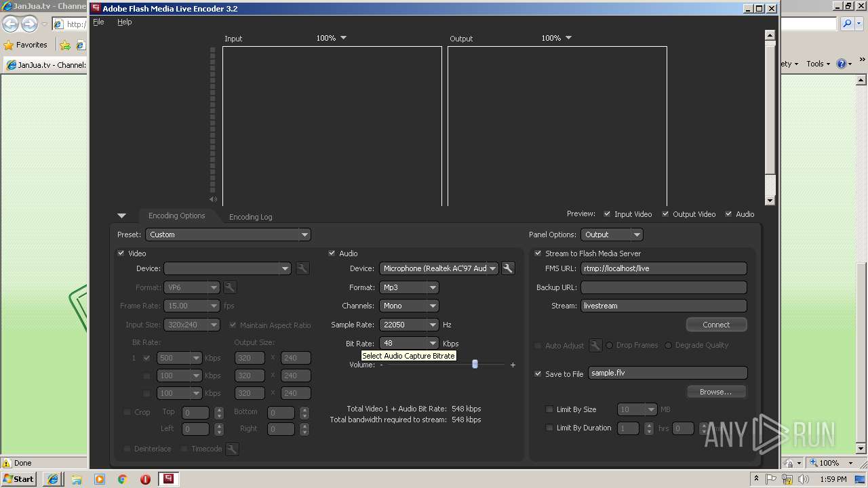The image size is (868, 488).
Task: Click the volume plus sign
Action: (x=513, y=365)
